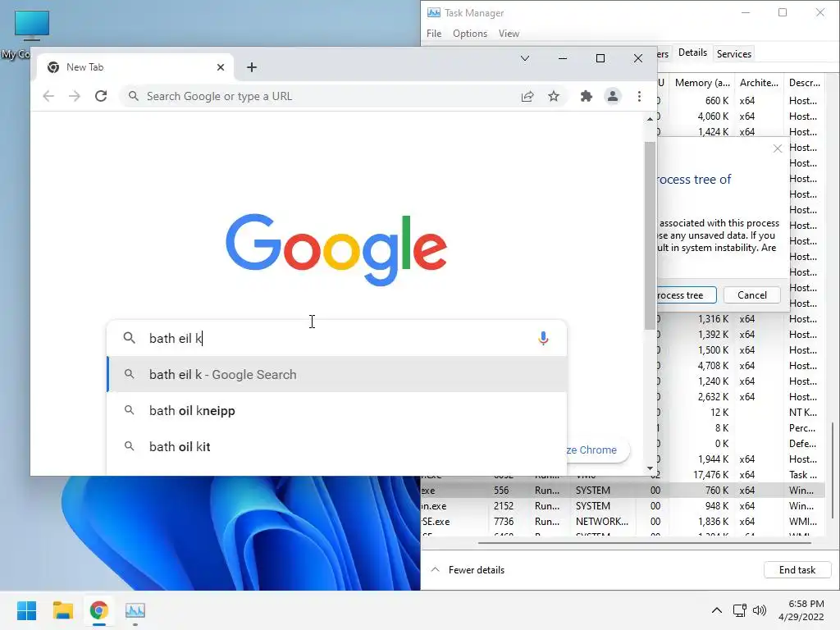Open the volume tray icon
The image size is (840, 630).
pyautogui.click(x=759, y=610)
